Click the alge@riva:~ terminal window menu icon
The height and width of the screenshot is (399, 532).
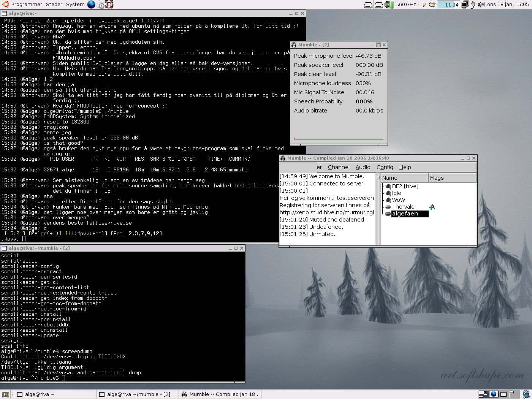(5, 13)
